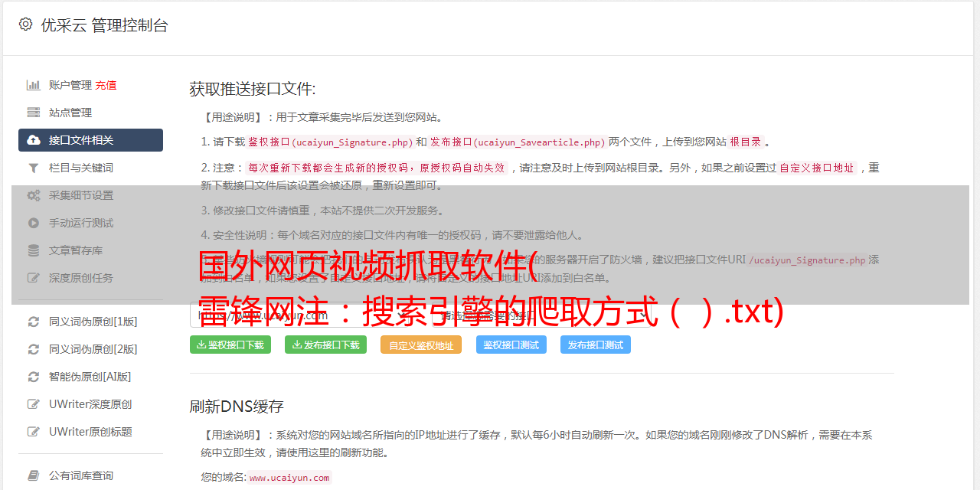
Task: Click the edit icon for 深度原创任务
Action: 34,278
